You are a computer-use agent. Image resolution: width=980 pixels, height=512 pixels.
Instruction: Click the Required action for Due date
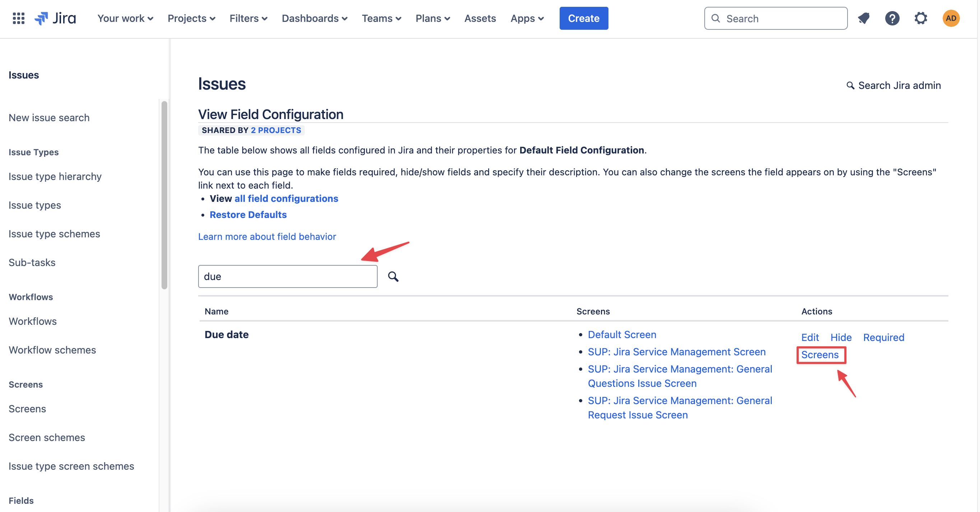pyautogui.click(x=883, y=337)
